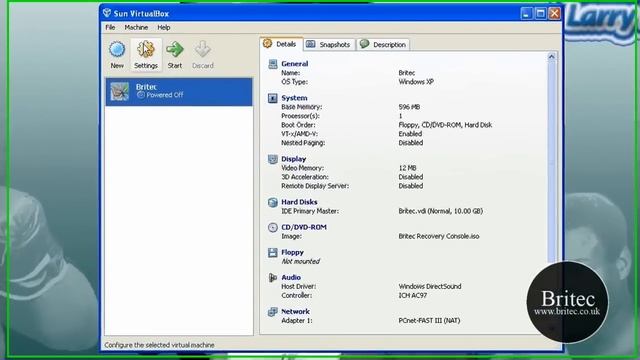The image size is (640, 360).
Task: Click the 'ICH AC97' controller value
Action: (x=413, y=296)
